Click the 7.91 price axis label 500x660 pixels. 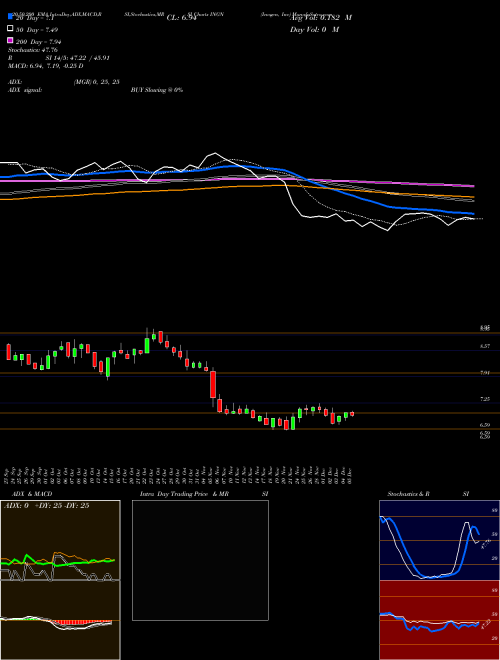[485, 373]
